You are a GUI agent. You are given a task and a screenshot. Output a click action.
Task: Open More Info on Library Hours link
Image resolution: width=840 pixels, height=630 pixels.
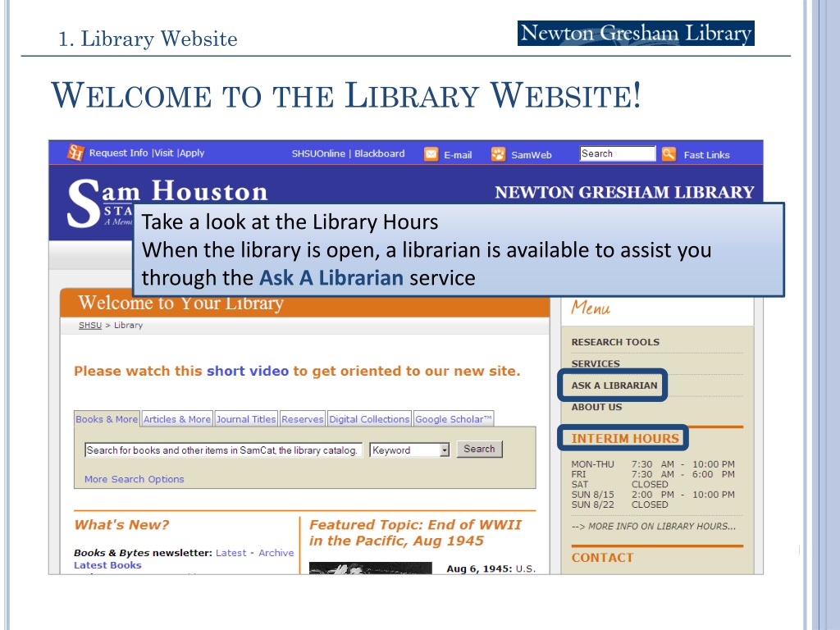coord(654,526)
